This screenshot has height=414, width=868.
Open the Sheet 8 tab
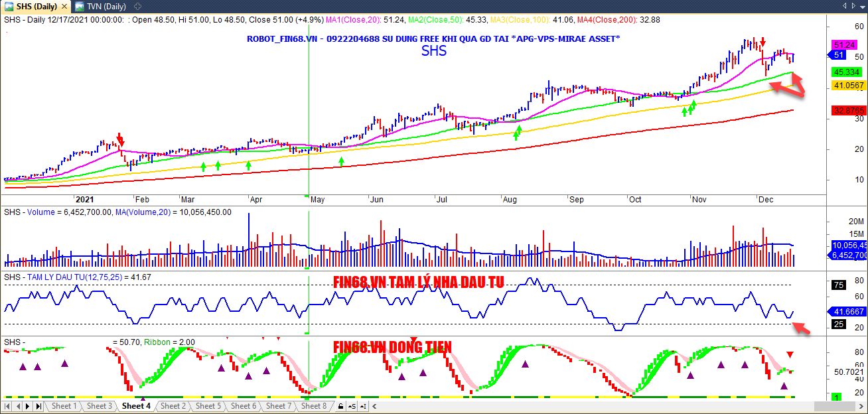point(313,406)
